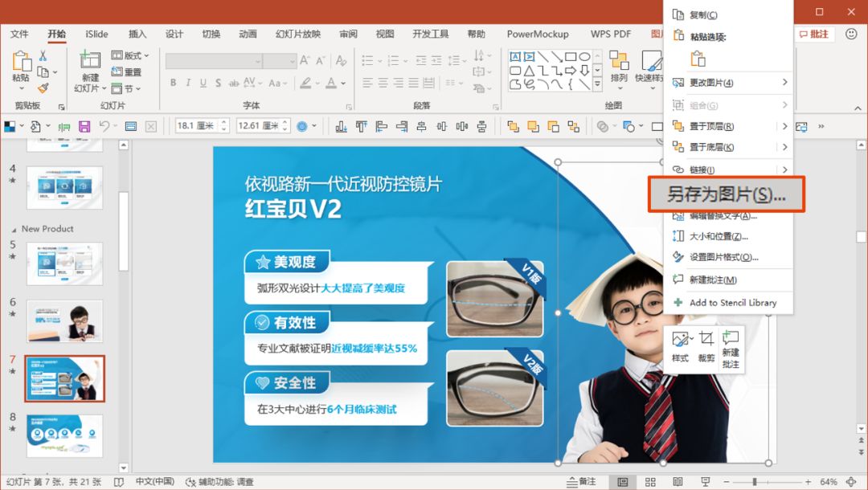Open the font size combo box

[280, 61]
